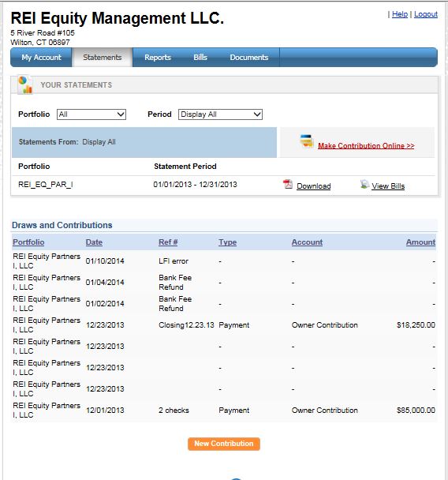Click the View Bills document icon
Viewport: 448px width, 480px height.
click(x=364, y=184)
